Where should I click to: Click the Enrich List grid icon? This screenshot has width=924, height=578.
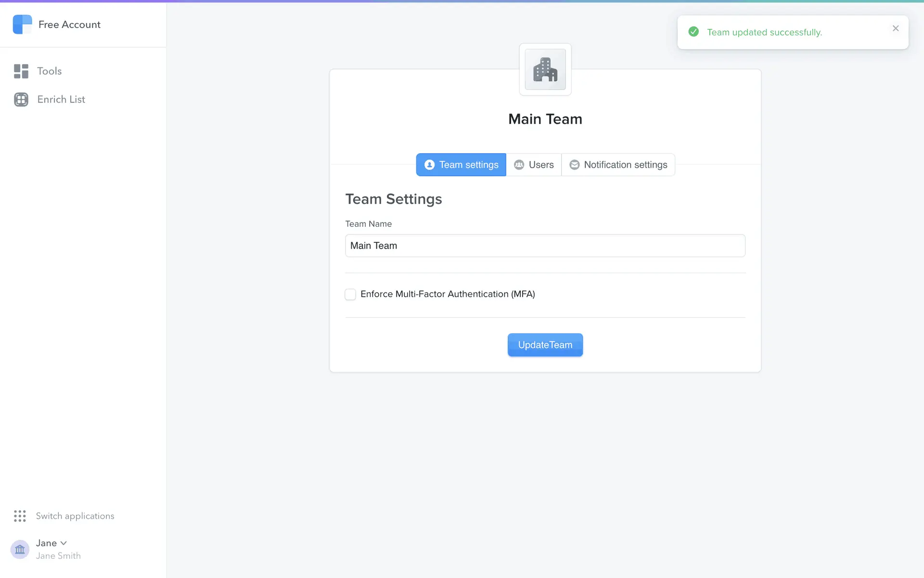(x=21, y=99)
